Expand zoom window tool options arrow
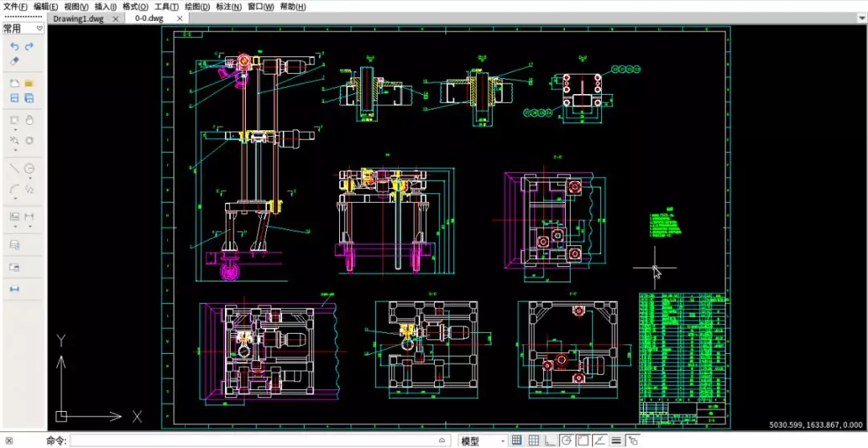868x448 pixels. click(x=15, y=129)
